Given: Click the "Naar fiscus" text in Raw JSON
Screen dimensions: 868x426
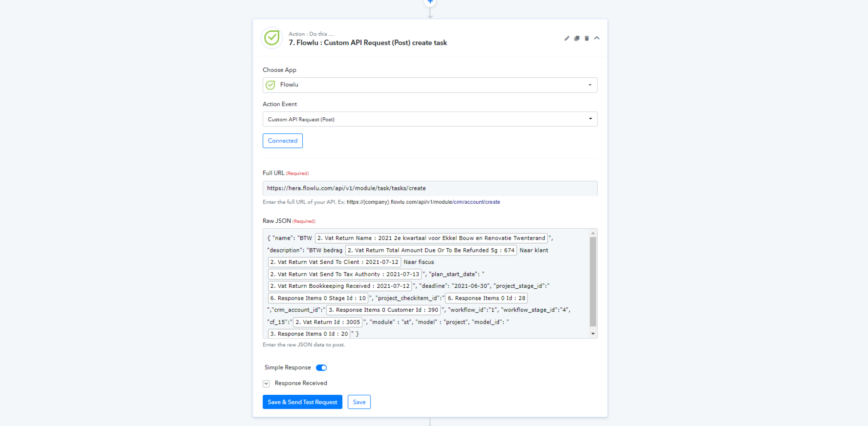Looking at the screenshot, I should tap(419, 262).
